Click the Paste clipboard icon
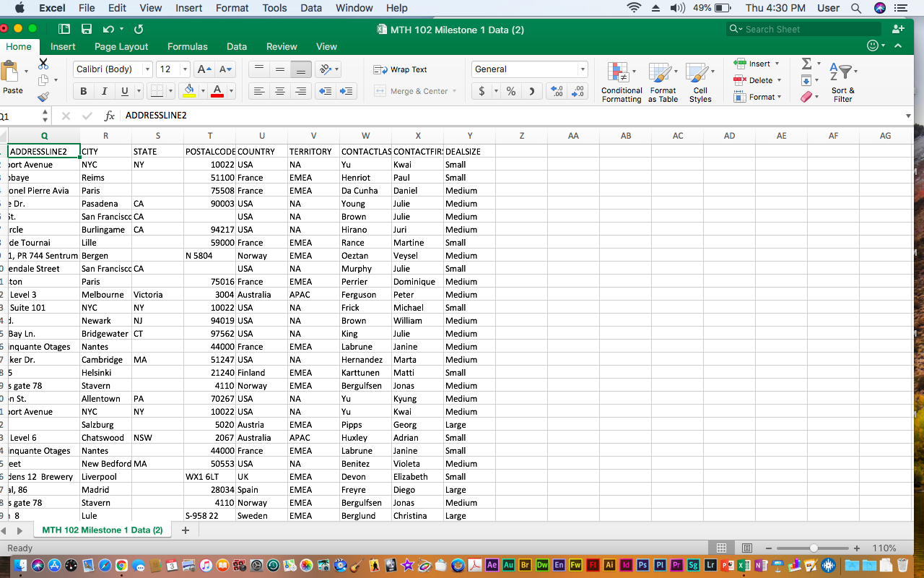The height and width of the screenshot is (578, 924). (x=10, y=72)
